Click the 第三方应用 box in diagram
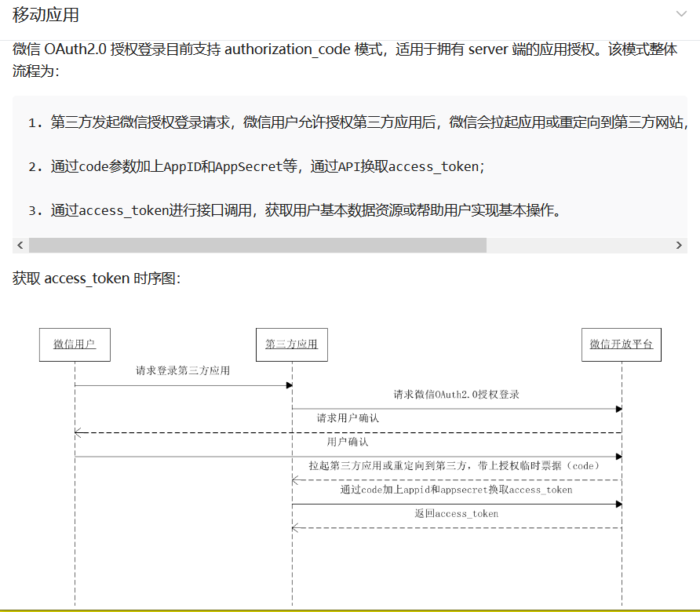700x612 pixels. (x=291, y=344)
